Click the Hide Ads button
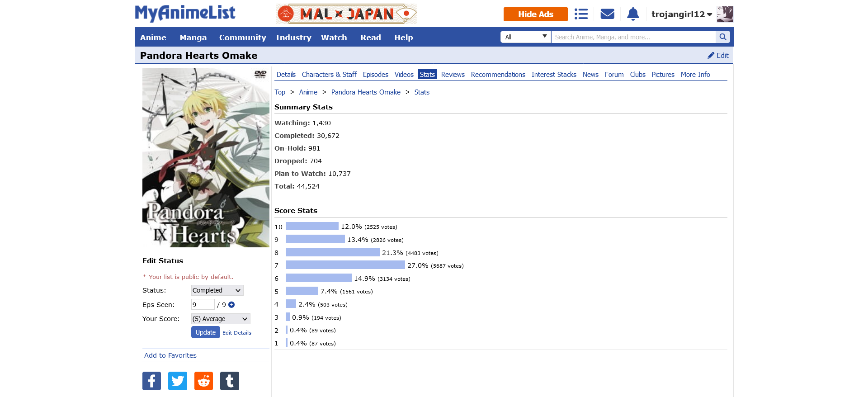 536,14
